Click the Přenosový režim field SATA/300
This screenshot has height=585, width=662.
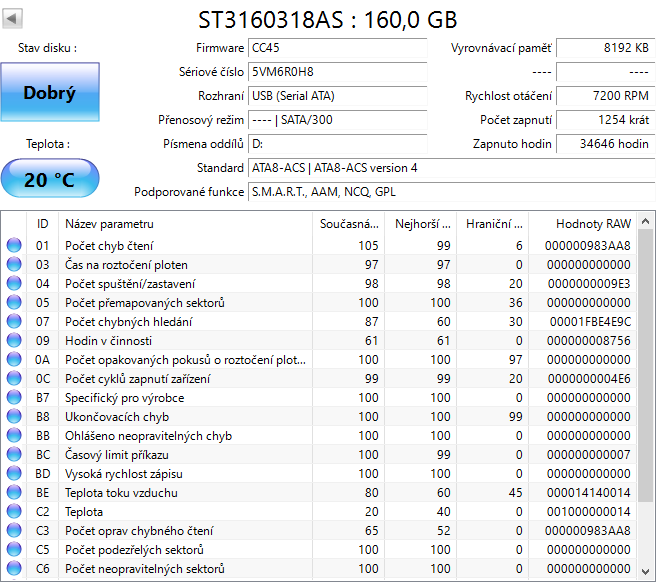338,120
